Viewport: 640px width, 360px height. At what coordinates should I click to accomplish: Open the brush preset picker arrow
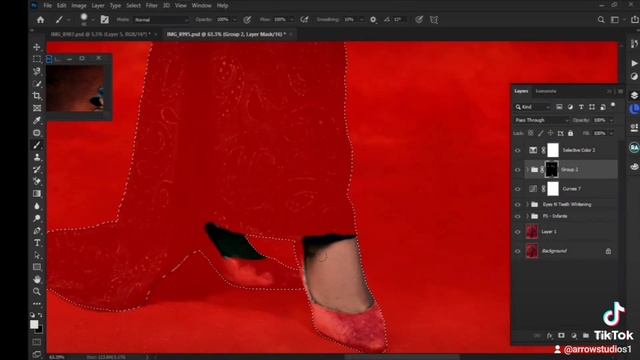click(93, 20)
